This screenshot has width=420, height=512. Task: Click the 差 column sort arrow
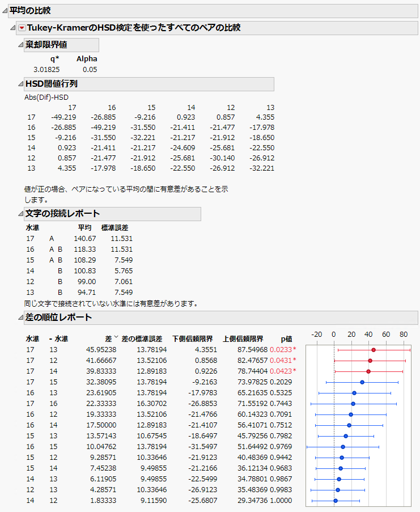[116, 337]
